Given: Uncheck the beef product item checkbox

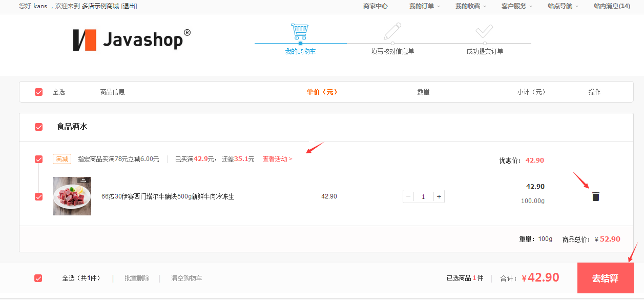Looking at the screenshot, I should (x=38, y=196).
